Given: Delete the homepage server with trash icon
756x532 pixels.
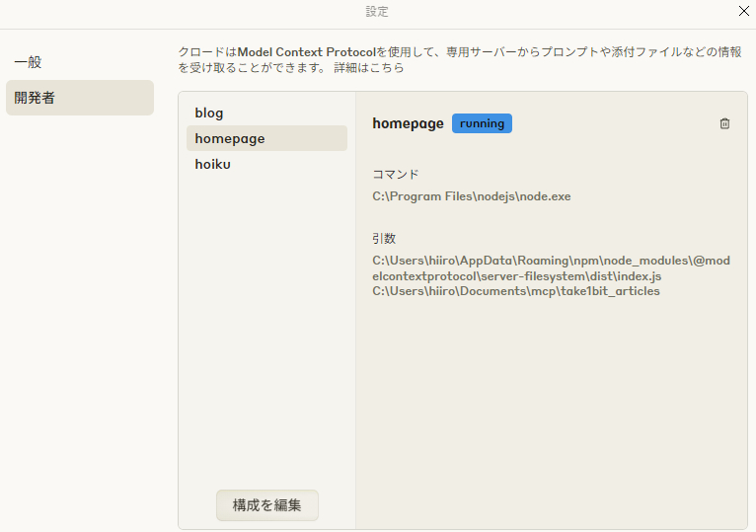Looking at the screenshot, I should click(724, 123).
